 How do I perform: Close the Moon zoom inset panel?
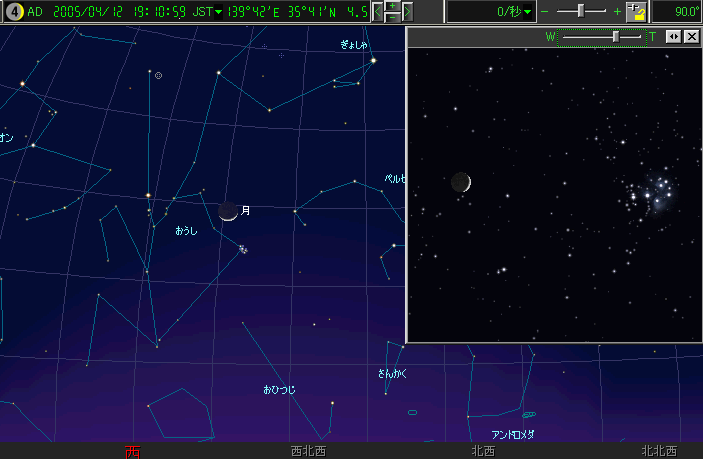coord(690,36)
